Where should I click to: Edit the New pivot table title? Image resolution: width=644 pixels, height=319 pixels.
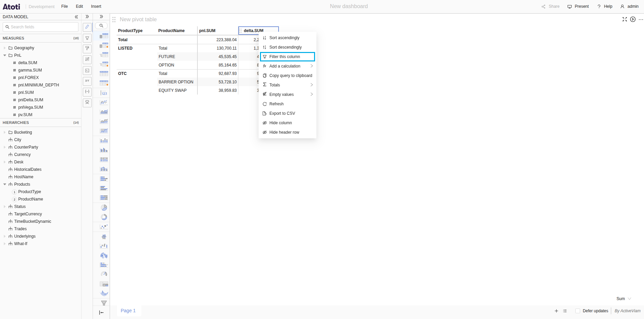(138, 20)
